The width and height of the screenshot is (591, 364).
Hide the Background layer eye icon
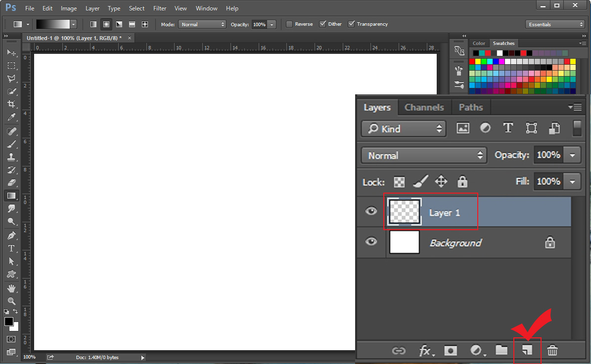[x=371, y=241]
